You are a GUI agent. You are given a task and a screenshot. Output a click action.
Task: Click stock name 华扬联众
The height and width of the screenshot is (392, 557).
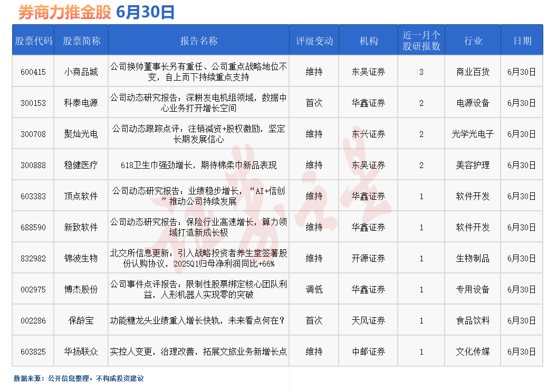pyautogui.click(x=81, y=352)
